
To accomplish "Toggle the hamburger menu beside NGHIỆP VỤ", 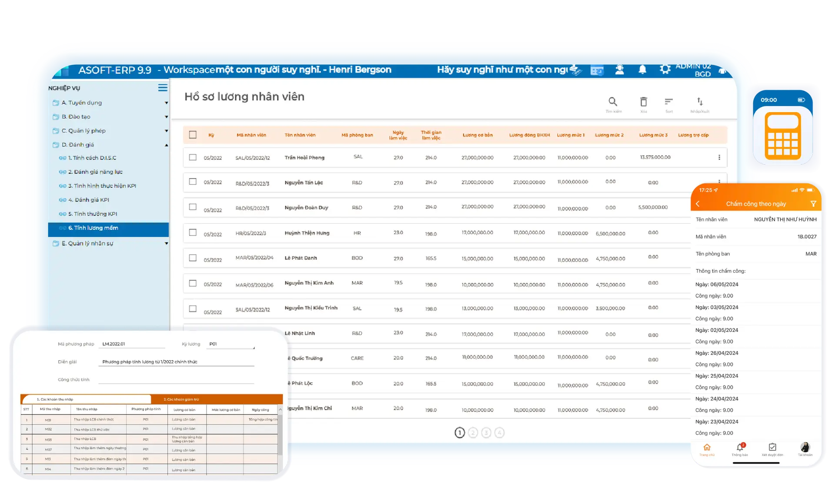I will click(163, 88).
